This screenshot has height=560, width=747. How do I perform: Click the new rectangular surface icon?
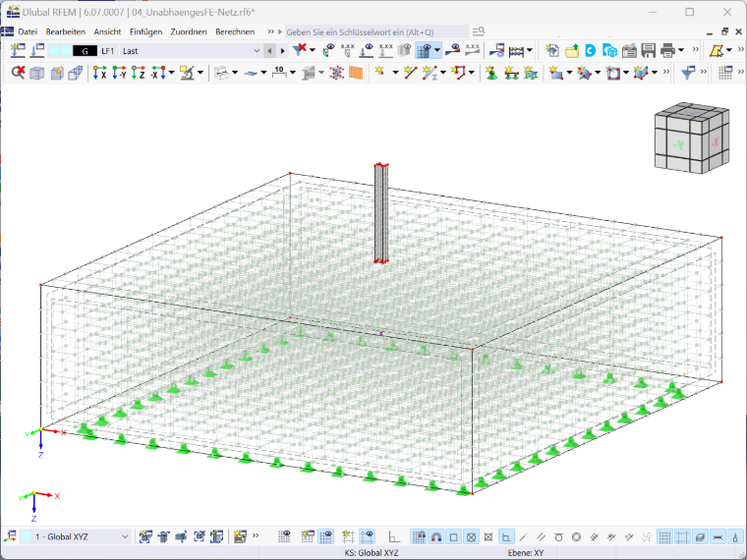[555, 73]
